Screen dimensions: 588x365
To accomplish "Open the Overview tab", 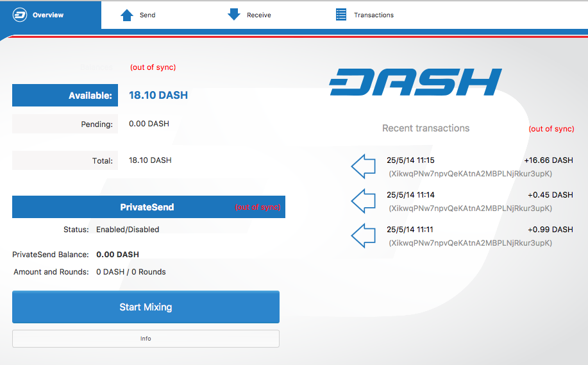I will [51, 15].
